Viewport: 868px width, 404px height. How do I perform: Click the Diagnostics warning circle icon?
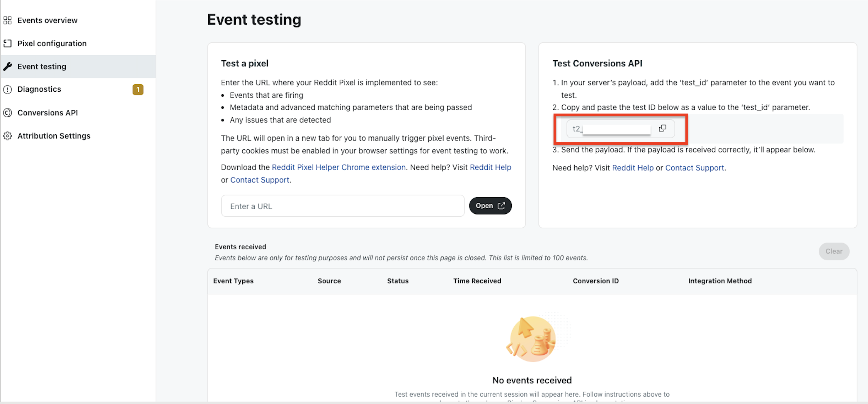[x=7, y=90]
